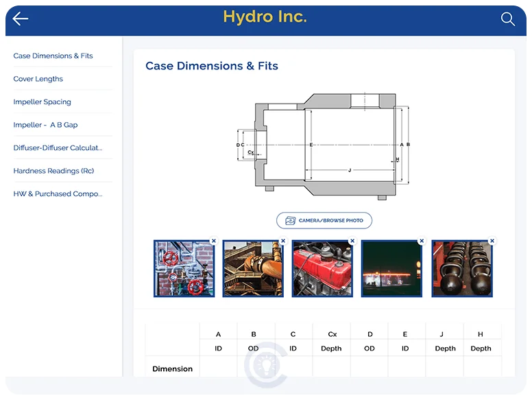The image size is (532, 400).
Task: Click the Camera/Browse Photo button
Action: coord(324,220)
